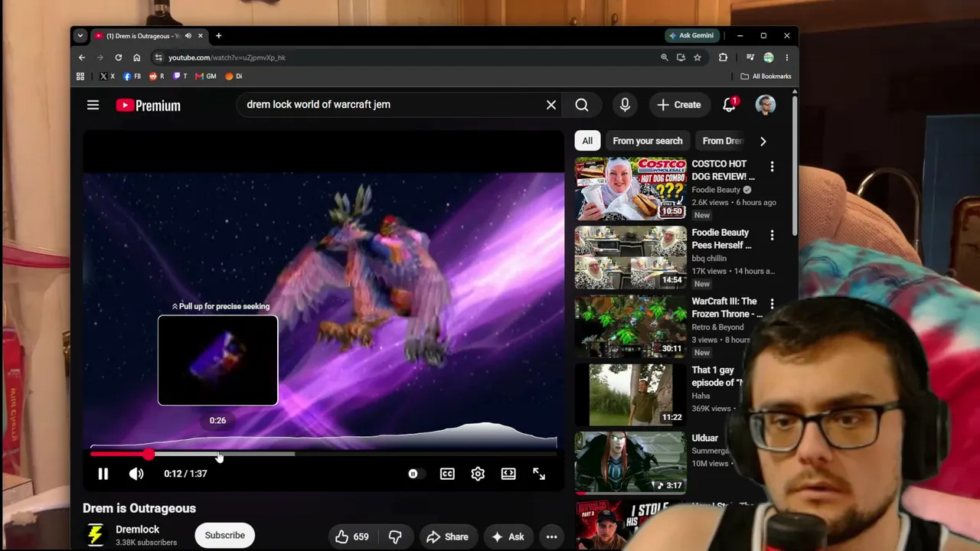The image size is (980, 551).
Task: Open the R Reddit bookmark
Action: tap(157, 77)
